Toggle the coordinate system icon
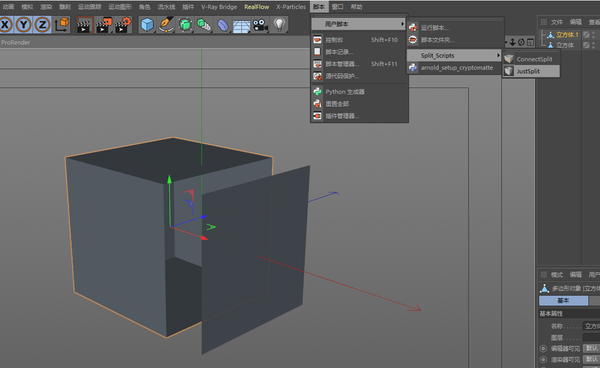This screenshot has width=600, height=368. [62, 24]
